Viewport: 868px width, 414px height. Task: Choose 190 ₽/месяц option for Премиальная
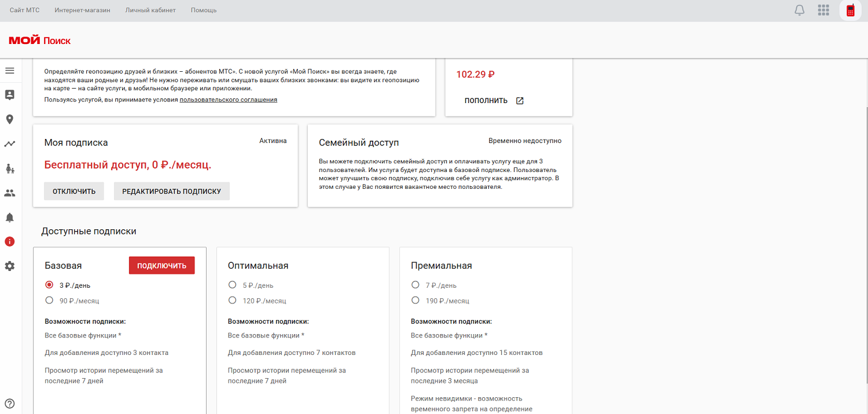(415, 301)
